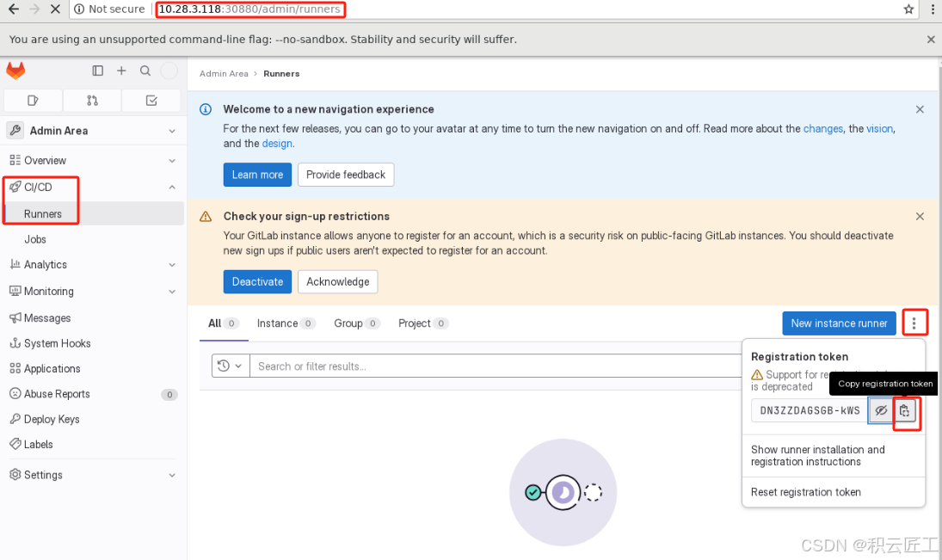Viewport: 942px width, 560px height.
Task: Open the Issues shortcut icon
Action: point(33,101)
